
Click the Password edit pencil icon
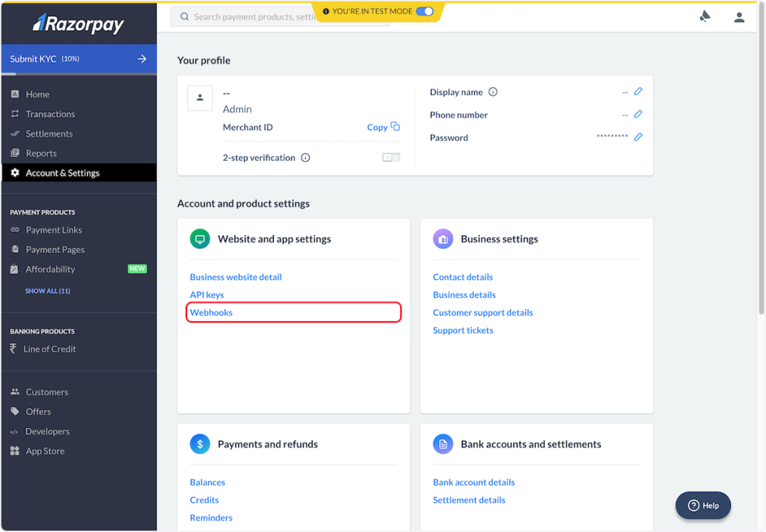click(x=638, y=137)
